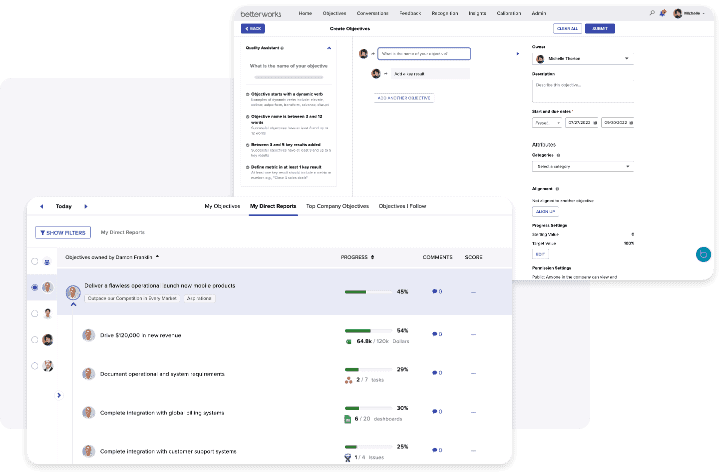Open Admin in top navigation

tap(539, 13)
